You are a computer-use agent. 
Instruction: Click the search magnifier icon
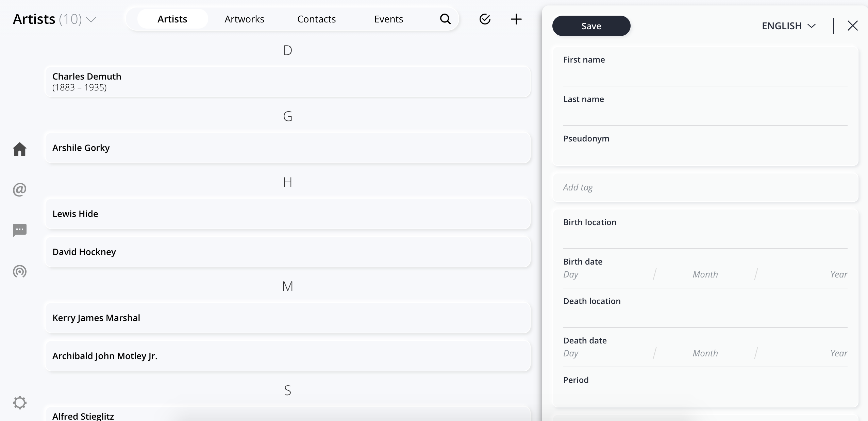pyautogui.click(x=445, y=19)
